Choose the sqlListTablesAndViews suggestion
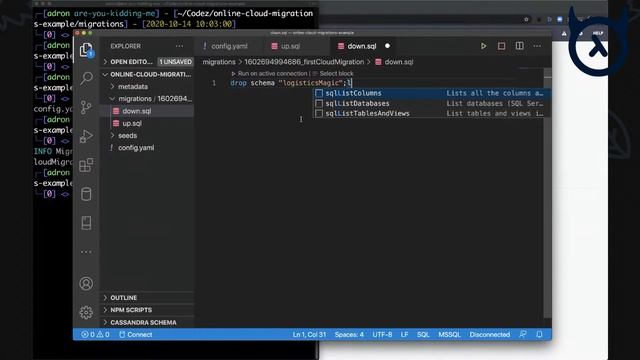Image resolution: width=640 pixels, height=360 pixels. pos(431,113)
